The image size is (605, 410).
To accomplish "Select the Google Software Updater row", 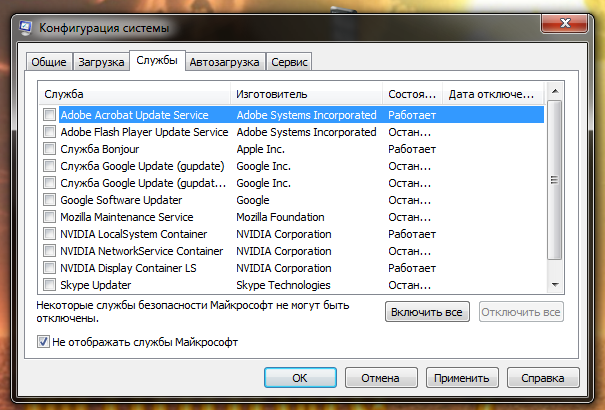I will (291, 199).
